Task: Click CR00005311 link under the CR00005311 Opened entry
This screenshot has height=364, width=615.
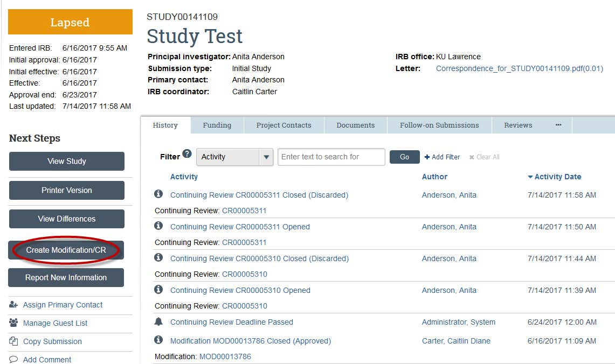Action: pyautogui.click(x=244, y=242)
